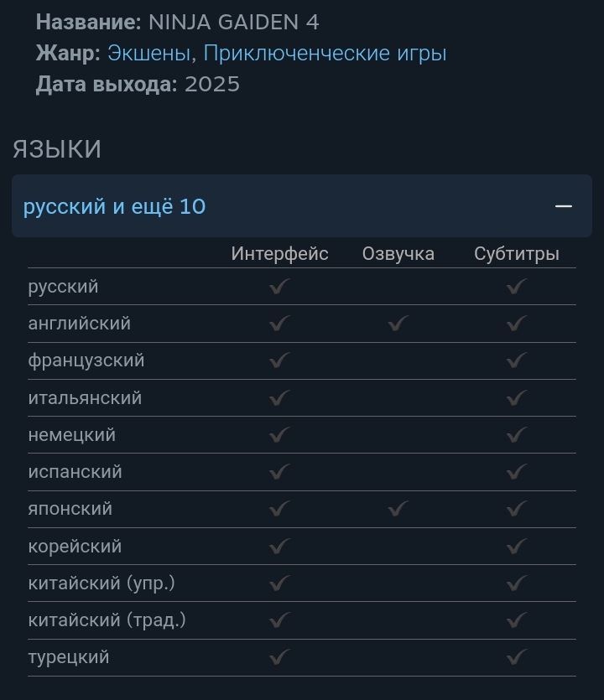Click the German interface checkmark
This screenshot has height=700, width=604.
click(279, 434)
